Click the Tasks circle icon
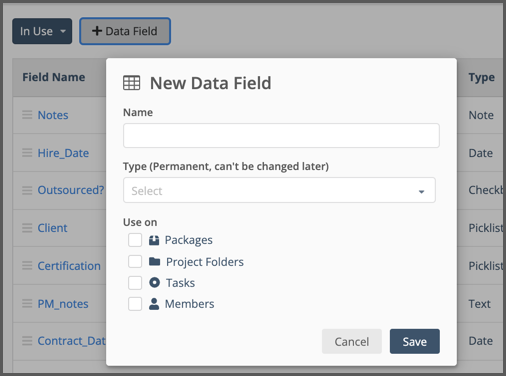 pyautogui.click(x=154, y=282)
